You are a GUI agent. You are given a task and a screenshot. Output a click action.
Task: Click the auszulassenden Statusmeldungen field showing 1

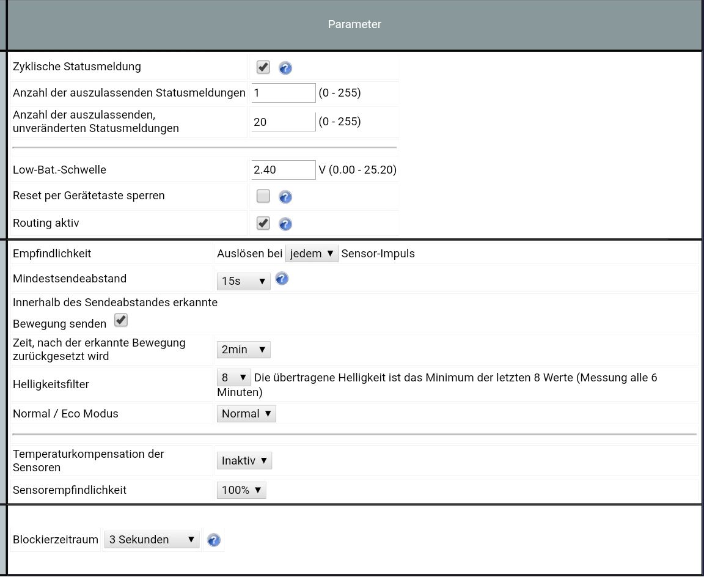coord(283,93)
